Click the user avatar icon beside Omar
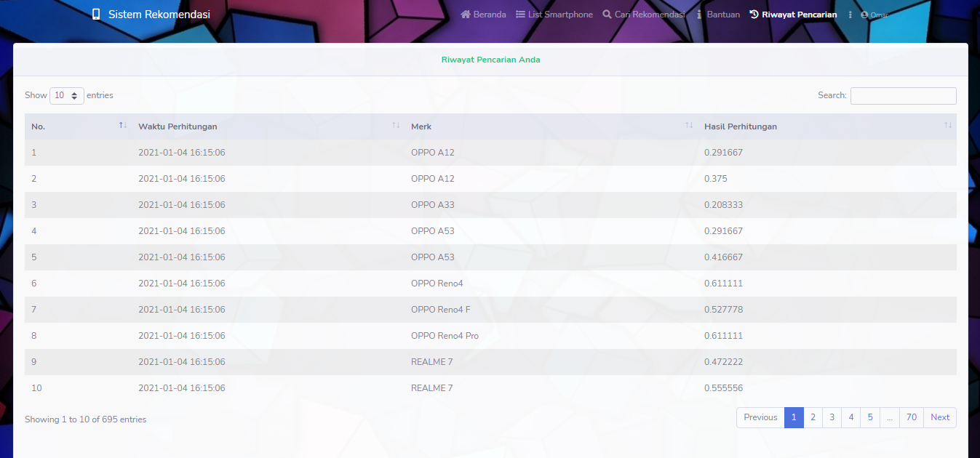Screen dimensions: 980x458 [864, 15]
